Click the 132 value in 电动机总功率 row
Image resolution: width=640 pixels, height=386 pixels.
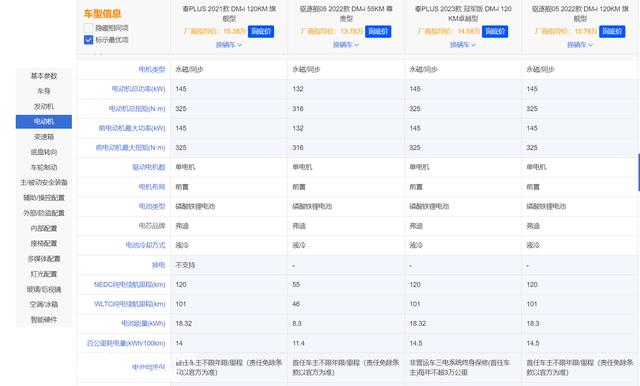point(298,89)
